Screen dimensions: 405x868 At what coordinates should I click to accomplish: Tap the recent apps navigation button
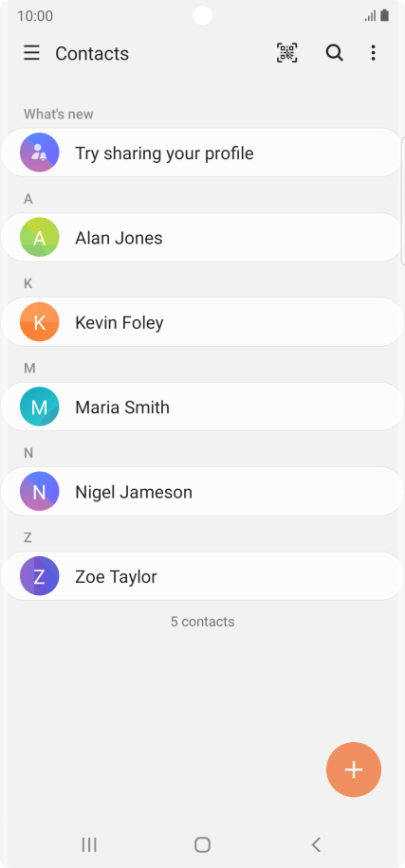click(89, 844)
